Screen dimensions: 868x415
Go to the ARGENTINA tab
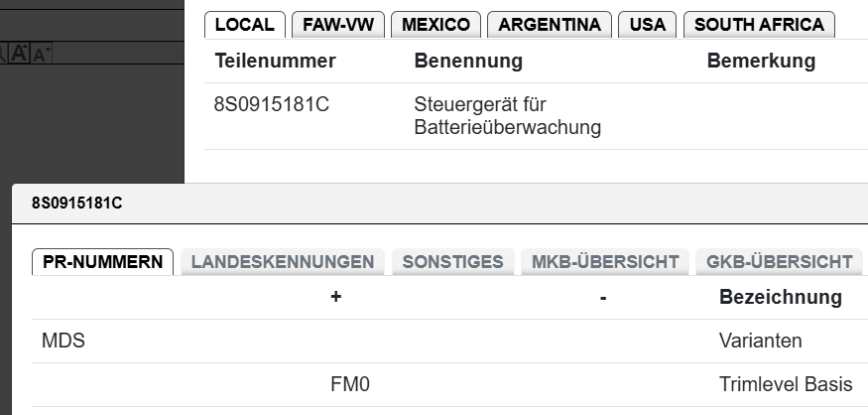[550, 25]
